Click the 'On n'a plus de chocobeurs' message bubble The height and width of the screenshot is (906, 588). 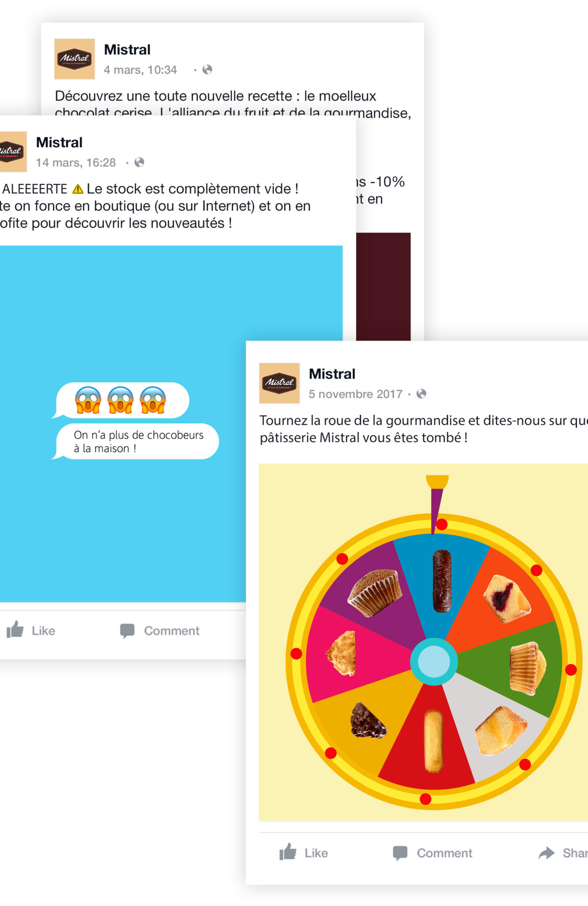[135, 441]
